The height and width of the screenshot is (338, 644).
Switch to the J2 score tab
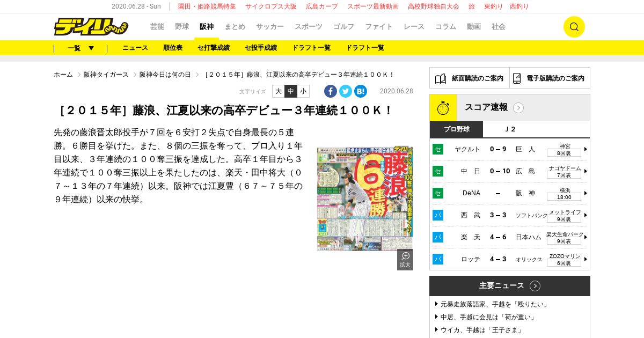pyautogui.click(x=510, y=129)
